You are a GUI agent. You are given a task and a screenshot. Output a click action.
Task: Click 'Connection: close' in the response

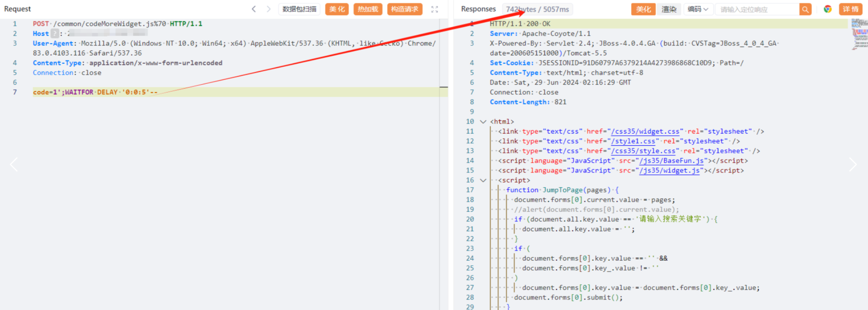(524, 93)
